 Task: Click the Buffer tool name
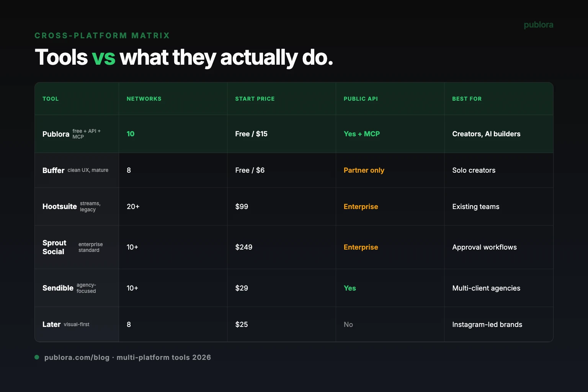[53, 170]
